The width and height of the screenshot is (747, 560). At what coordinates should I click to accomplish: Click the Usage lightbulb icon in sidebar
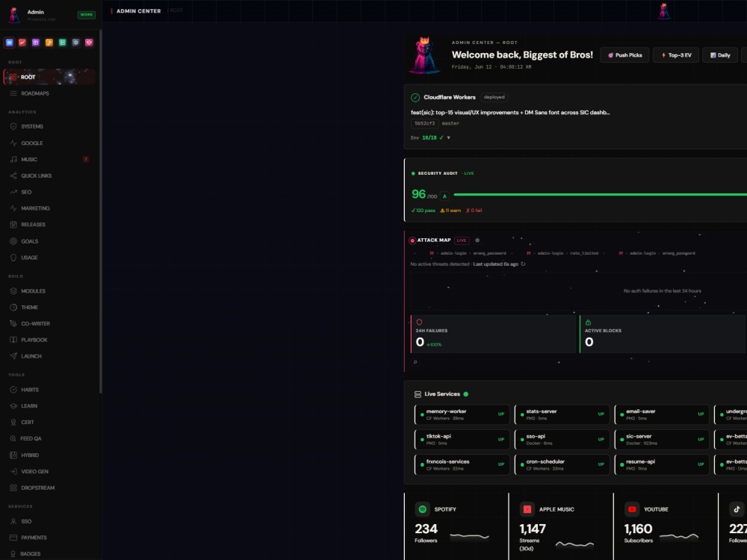(13, 257)
